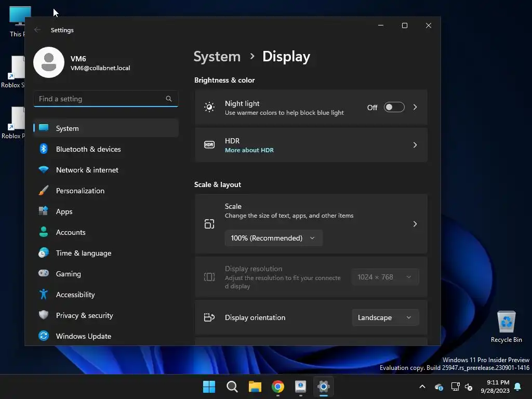Open Gaming settings page
Viewport: 532px width, 399px height.
106,273
